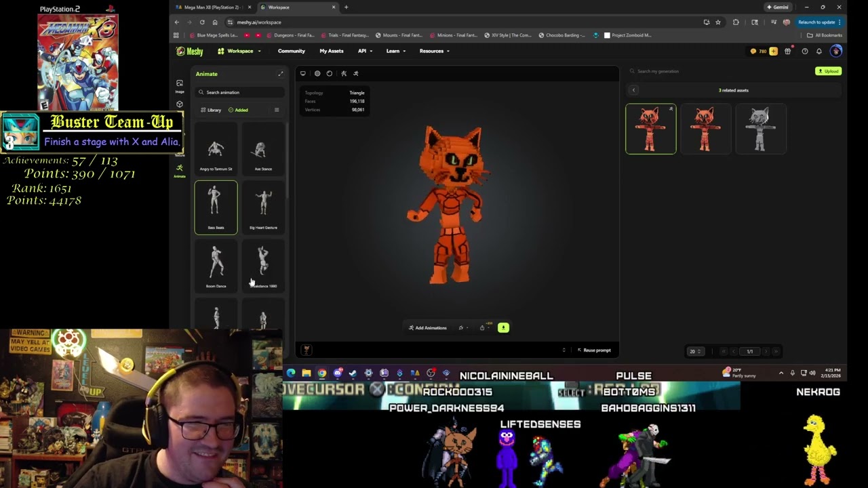Open the Blue Mage Spells bookmark
The height and width of the screenshot is (488, 868).
(214, 35)
